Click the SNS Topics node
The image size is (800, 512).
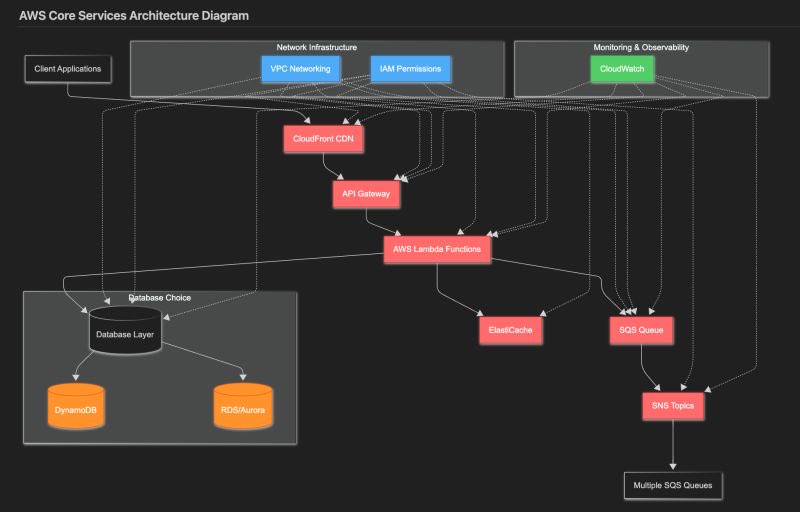(x=673, y=406)
